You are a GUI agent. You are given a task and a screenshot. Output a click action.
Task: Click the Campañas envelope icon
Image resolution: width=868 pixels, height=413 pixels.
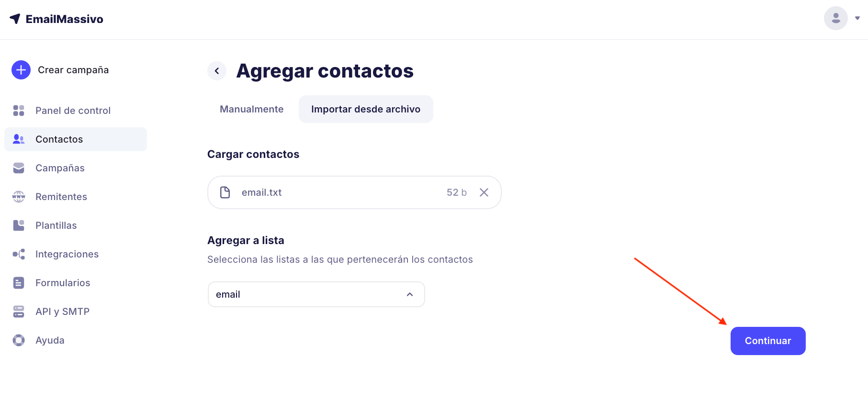click(x=19, y=168)
